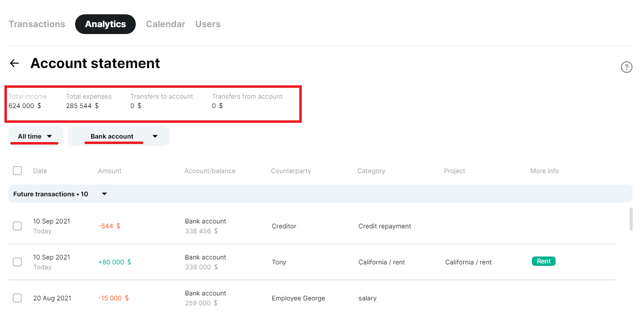This screenshot has height=329, width=644.
Task: Click the active Analytics tab
Action: pyautogui.click(x=105, y=24)
